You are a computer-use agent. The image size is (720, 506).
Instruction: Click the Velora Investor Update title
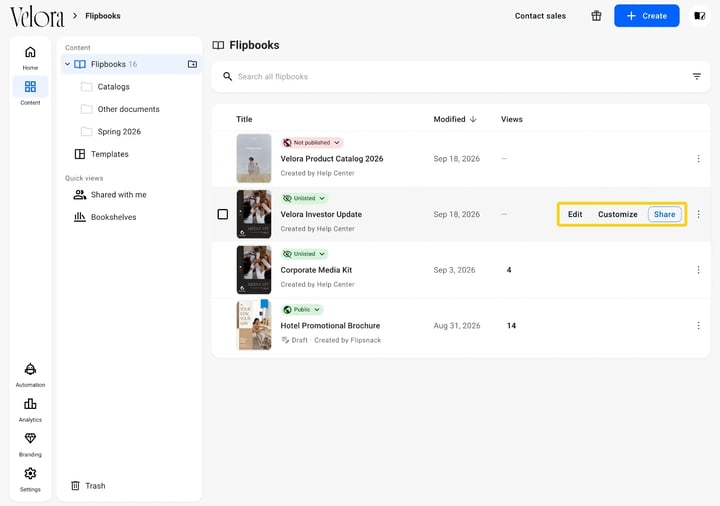click(321, 214)
